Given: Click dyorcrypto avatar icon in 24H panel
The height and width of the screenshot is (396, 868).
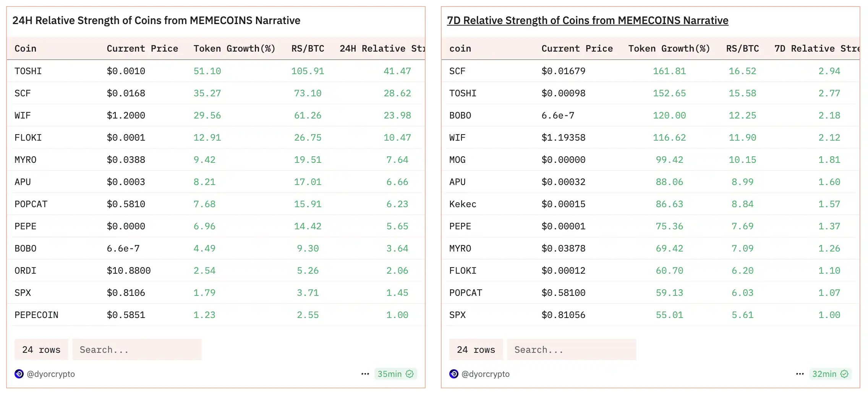Looking at the screenshot, I should pyautogui.click(x=19, y=374).
